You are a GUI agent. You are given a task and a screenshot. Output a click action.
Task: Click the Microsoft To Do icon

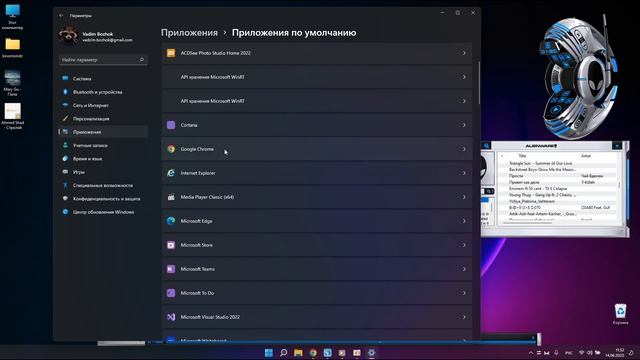point(171,293)
